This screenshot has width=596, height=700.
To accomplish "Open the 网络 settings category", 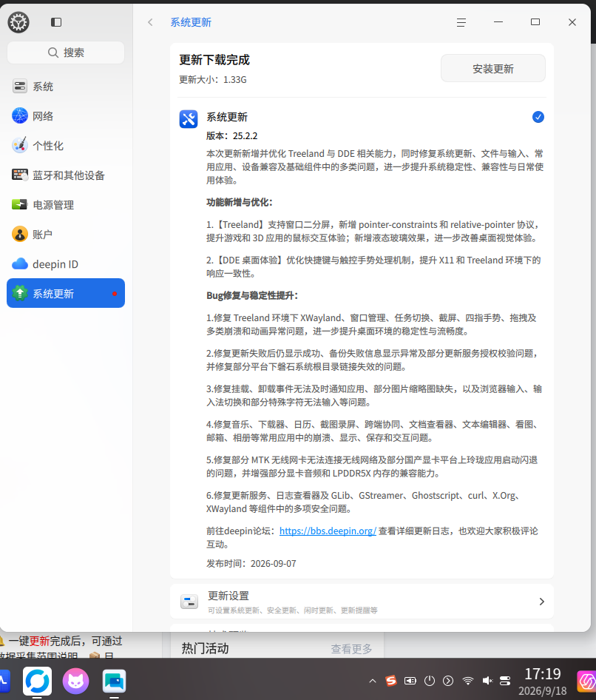I will [66, 116].
